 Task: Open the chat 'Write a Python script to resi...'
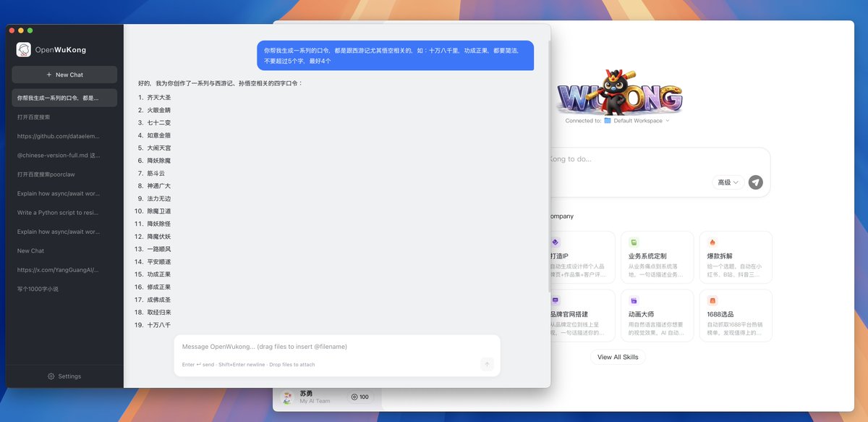pyautogui.click(x=64, y=213)
